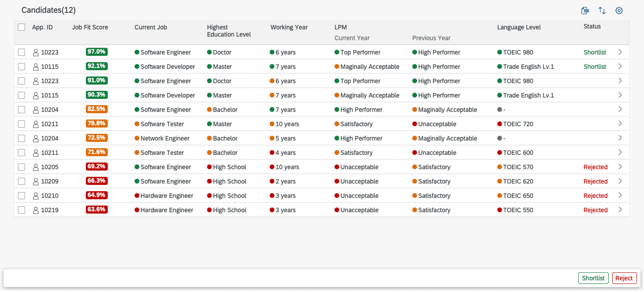Click person icon beside applicant 10219
644x292 pixels.
(36, 210)
